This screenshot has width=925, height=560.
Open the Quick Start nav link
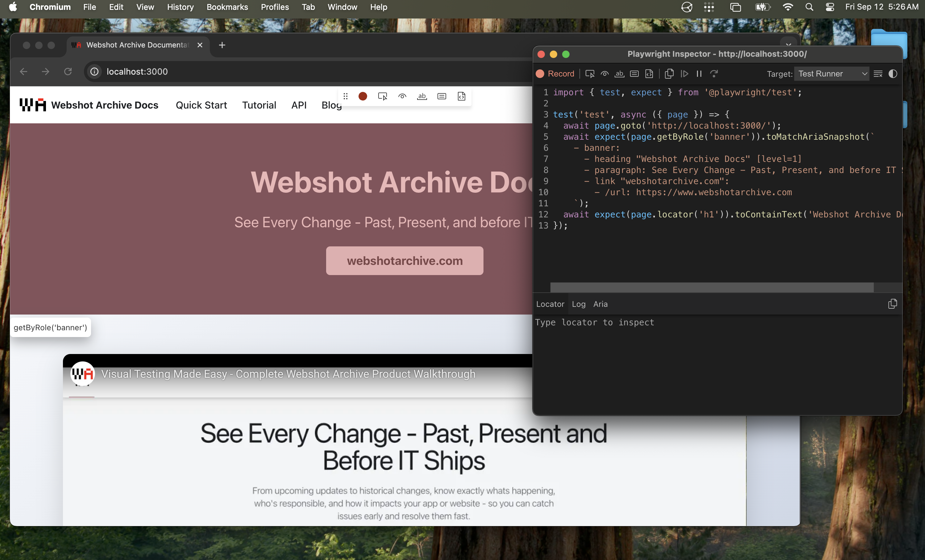[x=201, y=105]
